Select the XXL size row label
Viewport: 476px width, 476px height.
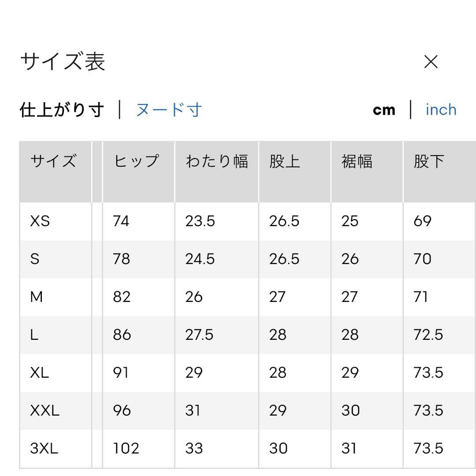tap(45, 410)
